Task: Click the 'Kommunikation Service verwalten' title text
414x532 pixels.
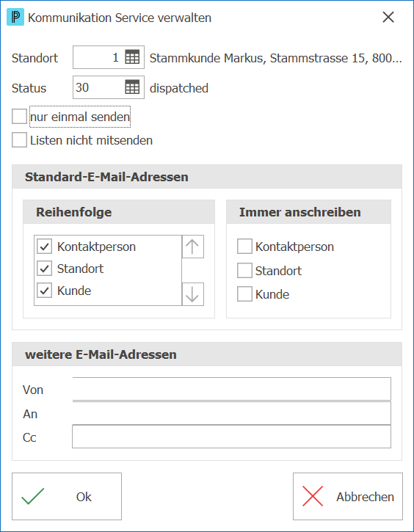Action: coord(120,18)
